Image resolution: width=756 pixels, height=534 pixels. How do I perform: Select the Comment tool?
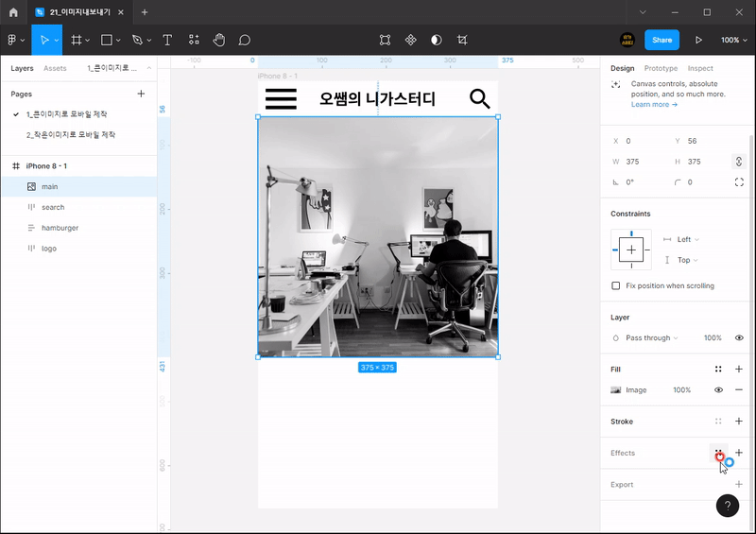tap(245, 40)
